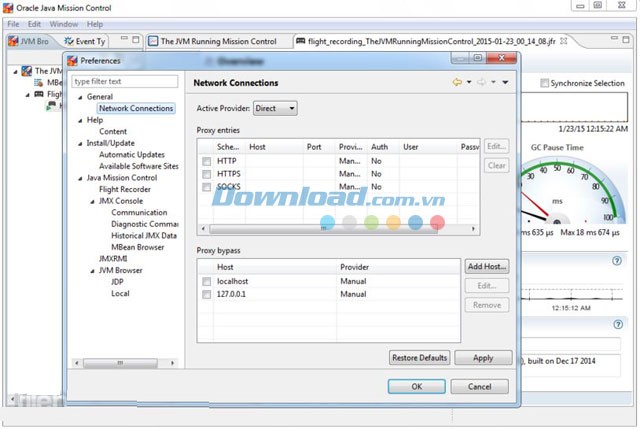
Task: Open the Help menu
Action: pos(95,23)
